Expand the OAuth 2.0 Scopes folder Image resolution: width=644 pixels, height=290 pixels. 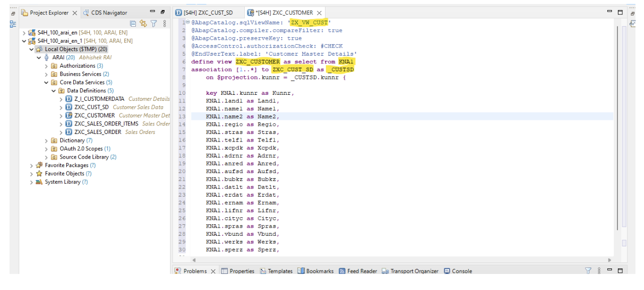coord(46,149)
